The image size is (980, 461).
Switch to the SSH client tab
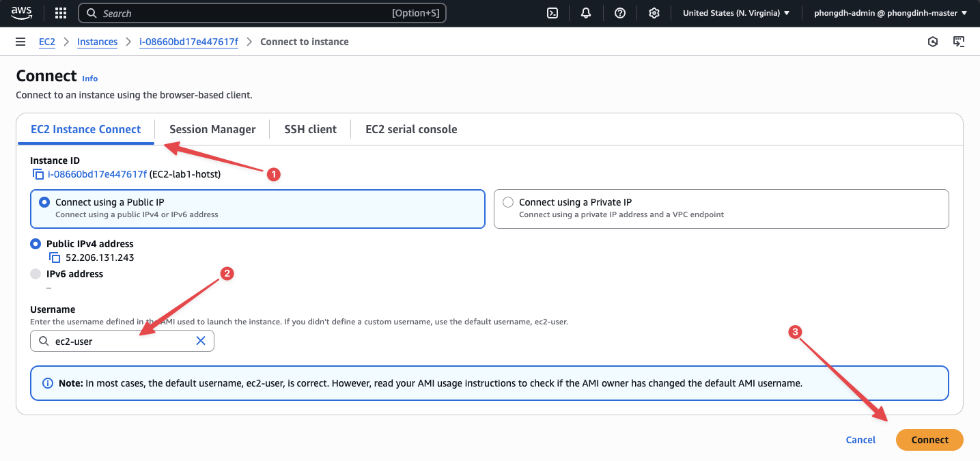[311, 129]
